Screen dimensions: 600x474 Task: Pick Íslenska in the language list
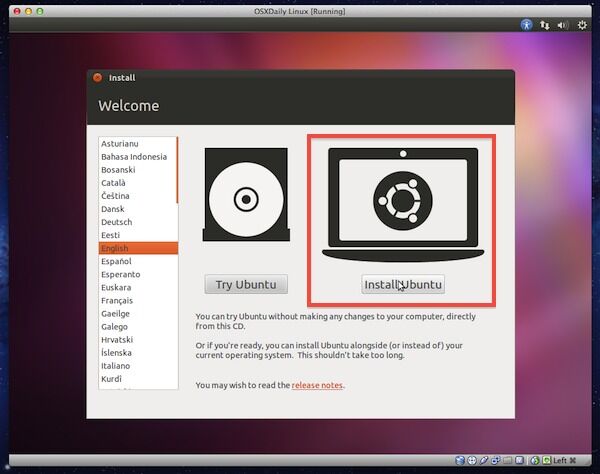pyautogui.click(x=138, y=353)
